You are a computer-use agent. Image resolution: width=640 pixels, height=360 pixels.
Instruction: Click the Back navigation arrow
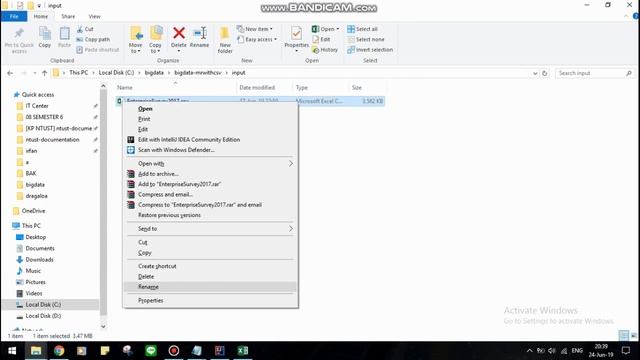[x=10, y=73]
